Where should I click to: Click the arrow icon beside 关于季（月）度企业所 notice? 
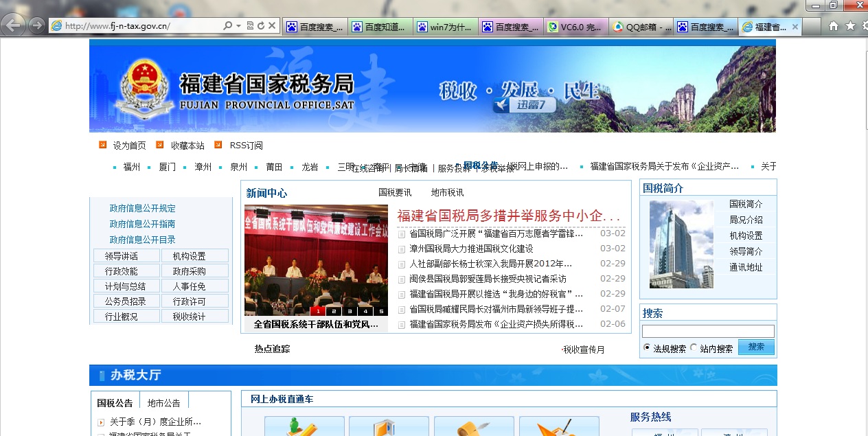click(x=101, y=422)
